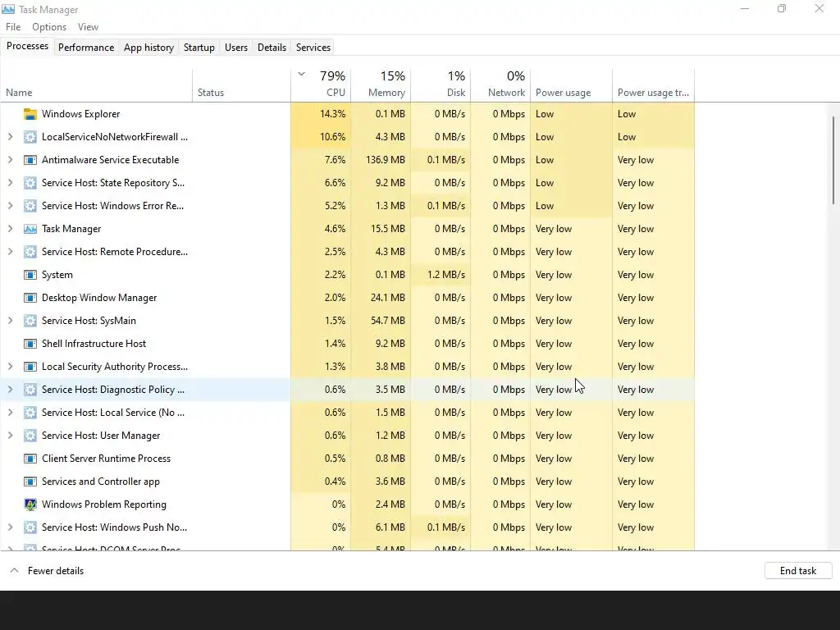This screenshot has height=630, width=840.
Task: Expand Service Host: User Manager group
Action: tap(10, 436)
